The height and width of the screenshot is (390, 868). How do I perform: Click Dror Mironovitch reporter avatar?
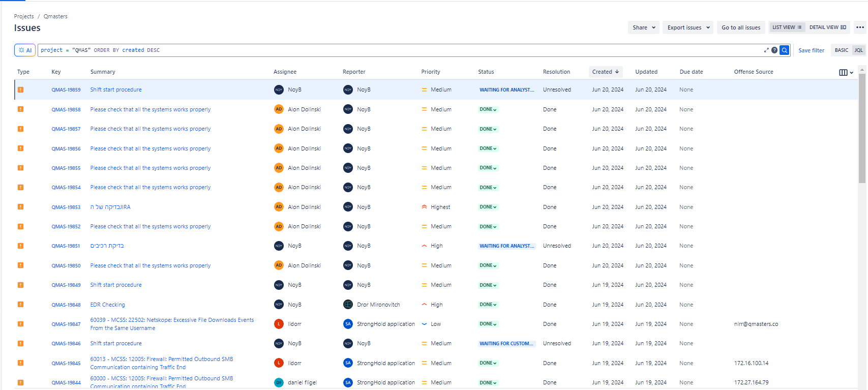tap(348, 305)
